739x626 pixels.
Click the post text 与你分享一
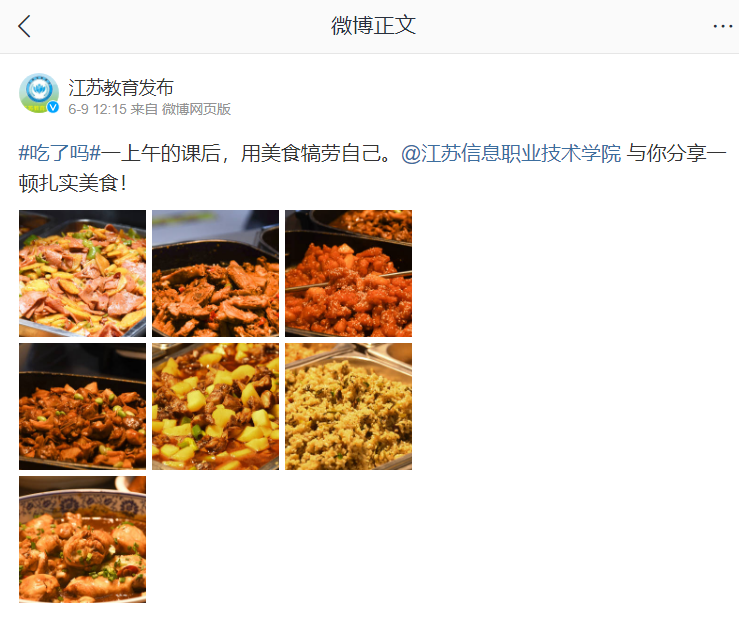pos(676,153)
